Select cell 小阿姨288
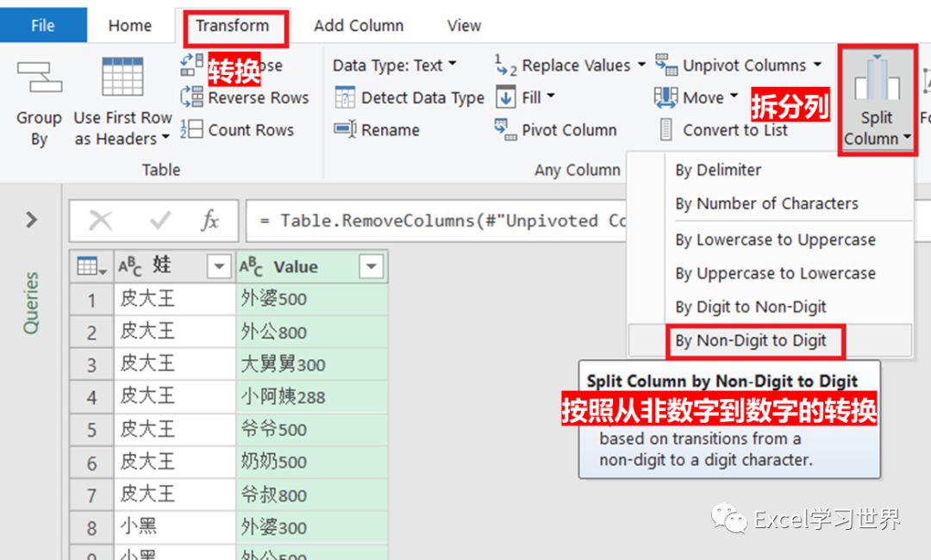The width and height of the screenshot is (931, 560). pyautogui.click(x=312, y=397)
